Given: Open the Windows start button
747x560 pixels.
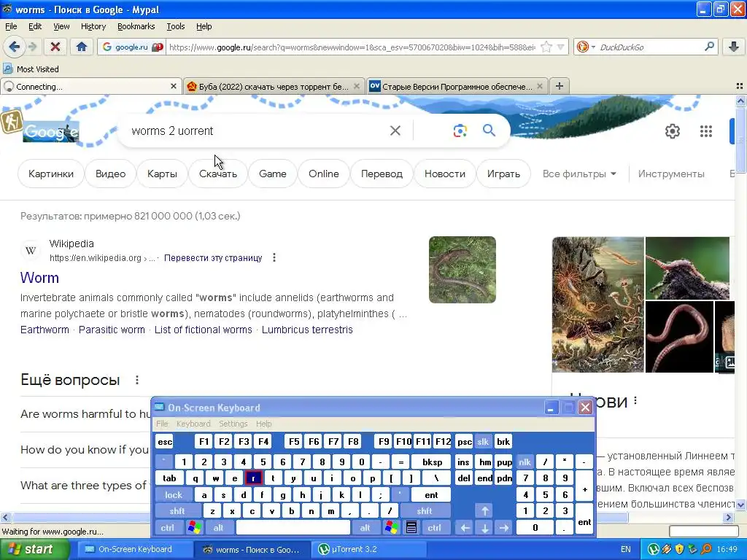Looking at the screenshot, I should pos(35,550).
